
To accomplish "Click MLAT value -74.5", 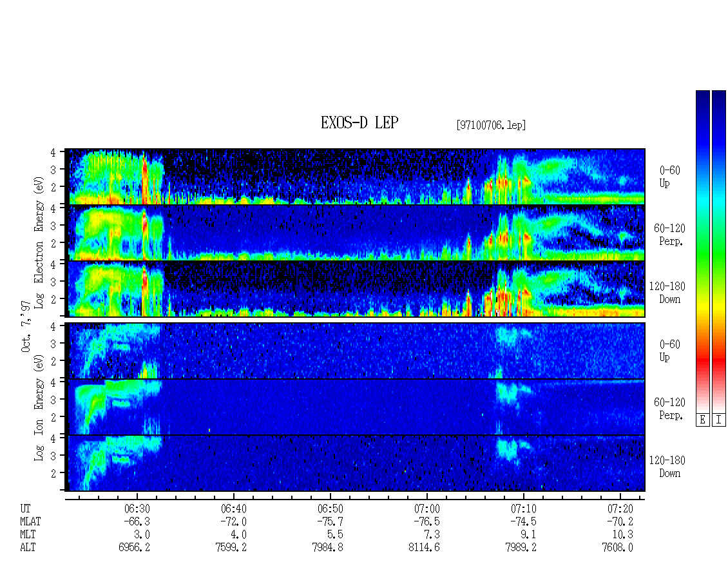I will coord(523,521).
